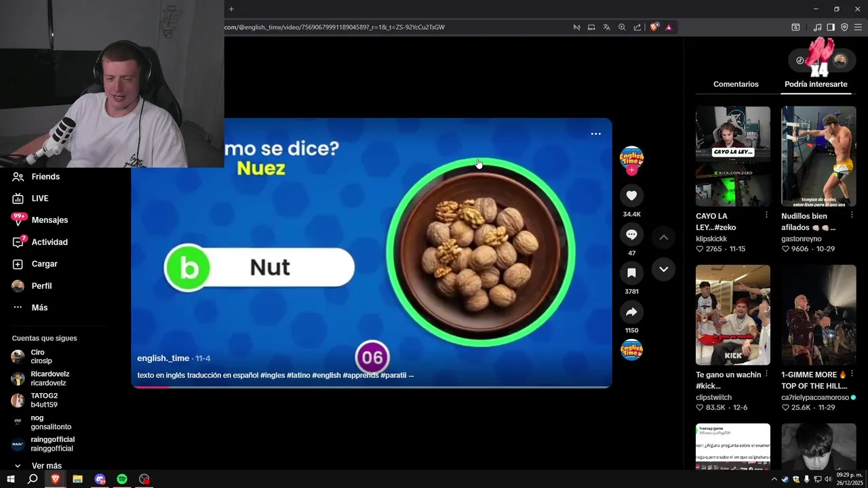Image resolution: width=868 pixels, height=488 pixels.
Task: Open CAYO LA LEY zeko thumbnail
Action: 733,157
